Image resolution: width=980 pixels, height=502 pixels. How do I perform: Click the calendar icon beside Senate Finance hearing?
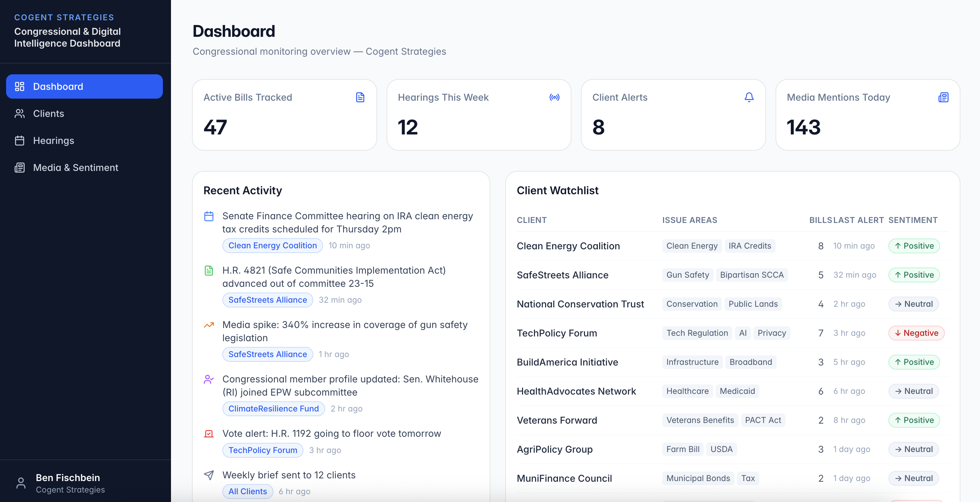(x=209, y=216)
